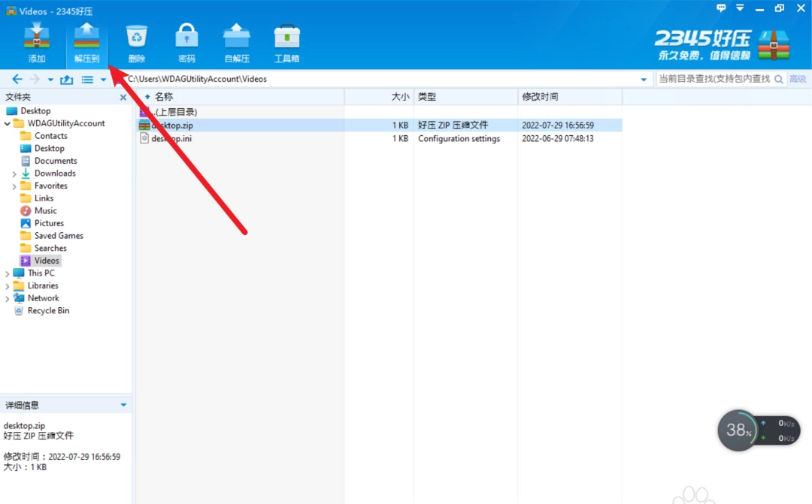Click the 解压到 (Extract to) toolbar icon
Screen dimensions: 812x504
pyautogui.click(x=86, y=43)
